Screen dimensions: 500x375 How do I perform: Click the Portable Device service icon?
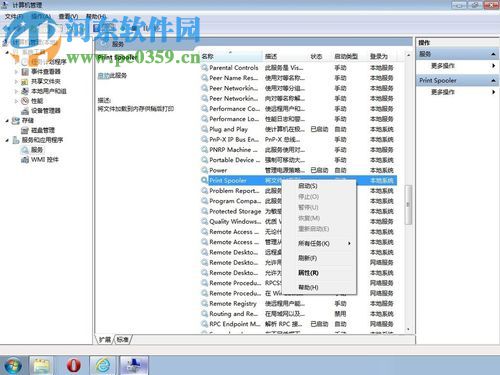click(204, 160)
